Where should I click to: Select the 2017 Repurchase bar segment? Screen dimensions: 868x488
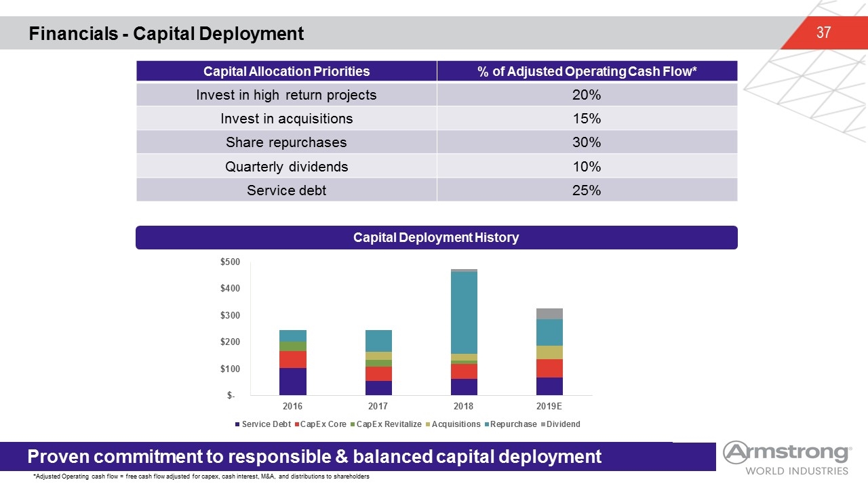(x=378, y=341)
